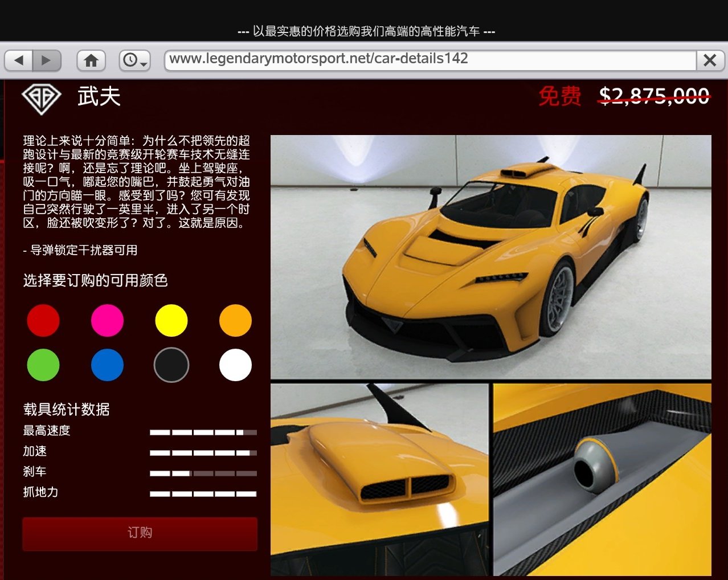
Task: Click the top banner slogan text
Action: [x=366, y=31]
